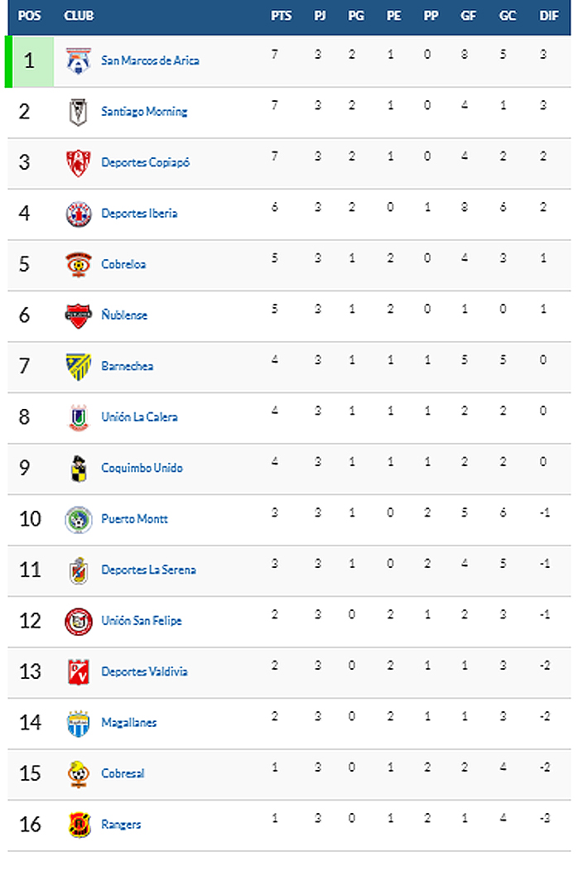Click the Cobresal club logo

pyautogui.click(x=78, y=773)
